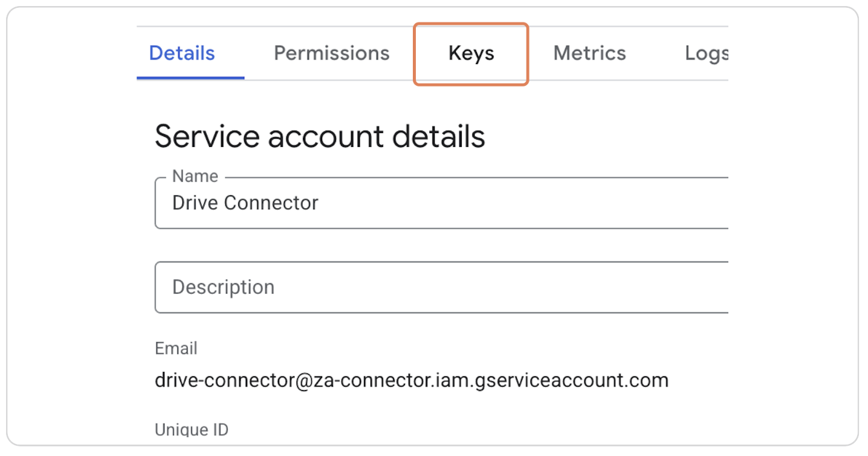Go to the Logs tab
The image size is (868, 456).
pos(705,53)
